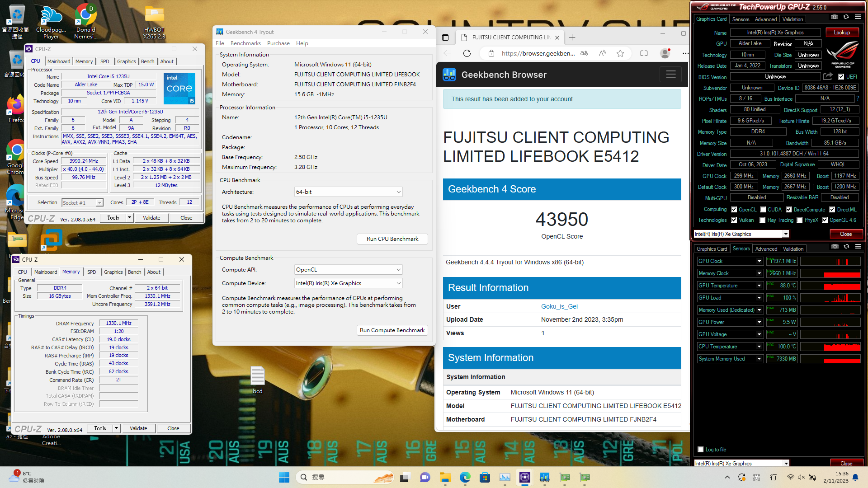Toggle the OpenCL checkbox in GPU-Z
Image resolution: width=868 pixels, height=488 pixels.
click(734, 210)
